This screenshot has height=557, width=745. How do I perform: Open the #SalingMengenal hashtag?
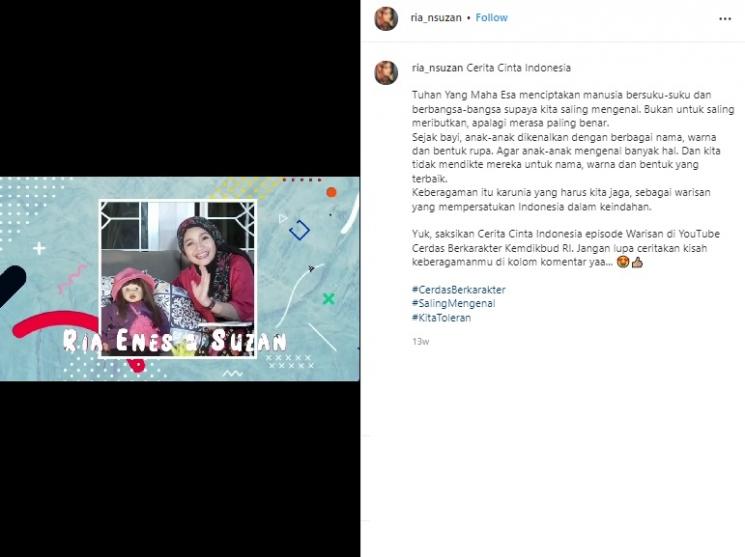(x=453, y=303)
